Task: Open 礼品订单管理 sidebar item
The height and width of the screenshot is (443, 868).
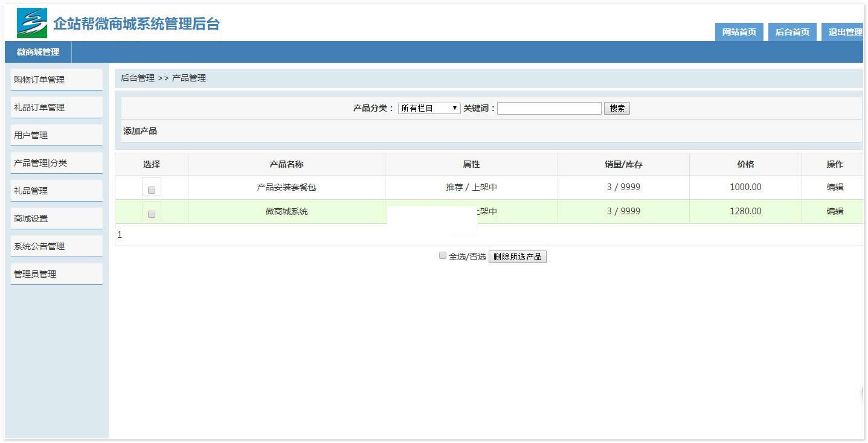Action: pyautogui.click(x=39, y=107)
